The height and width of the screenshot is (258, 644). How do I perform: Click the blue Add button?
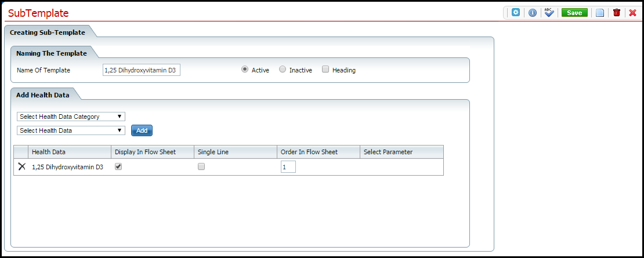pyautogui.click(x=142, y=130)
